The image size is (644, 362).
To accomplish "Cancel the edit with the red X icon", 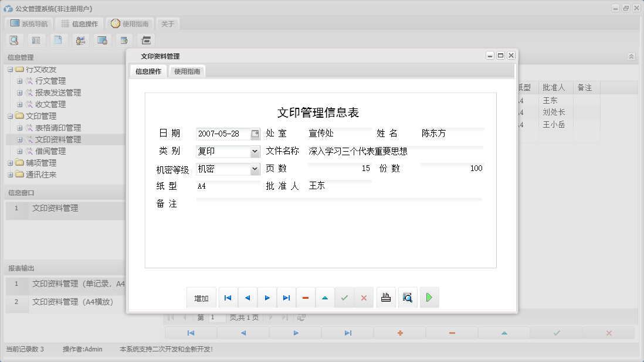I will (x=364, y=298).
